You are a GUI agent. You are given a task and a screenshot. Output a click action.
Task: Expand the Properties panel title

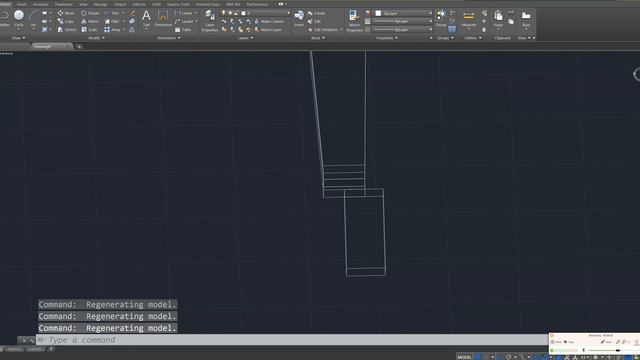click(x=387, y=38)
